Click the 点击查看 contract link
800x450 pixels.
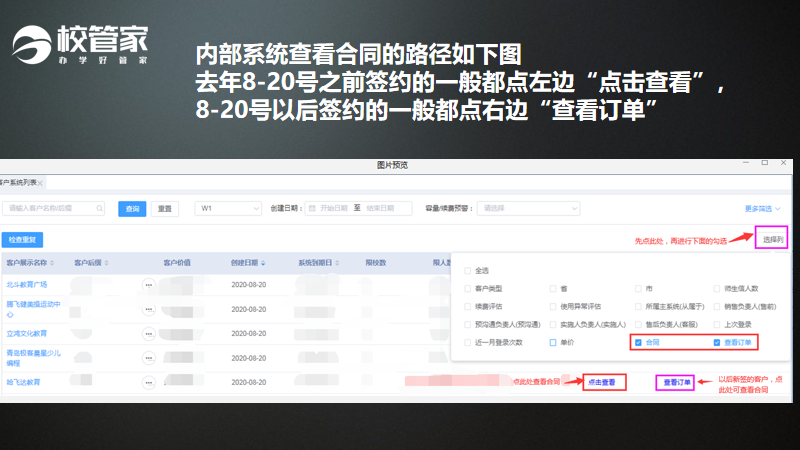coord(602,382)
